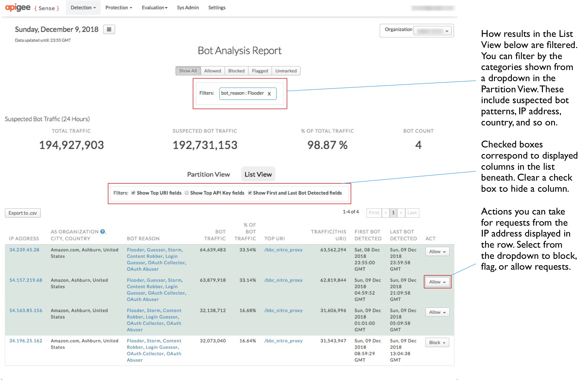Remove the bot_reason Flooder filter with X

point(269,94)
